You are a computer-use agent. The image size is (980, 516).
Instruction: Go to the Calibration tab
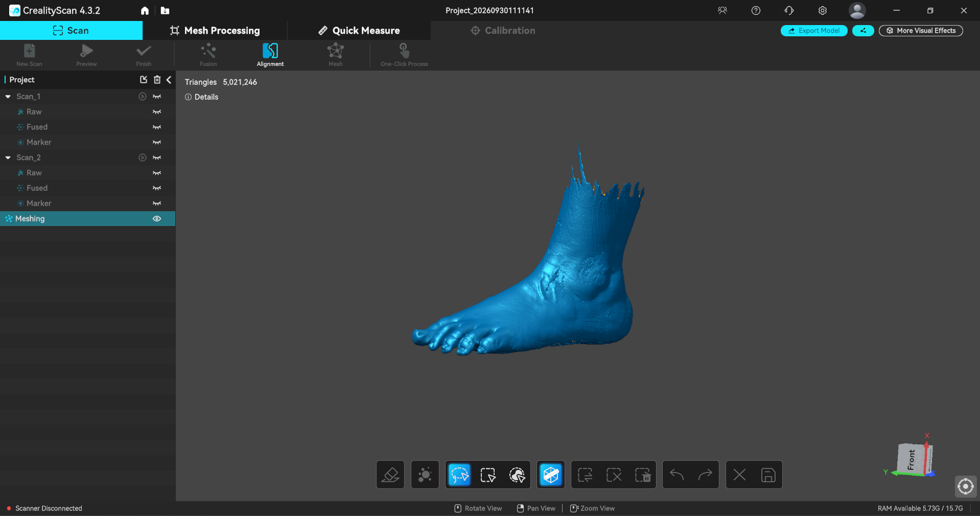tap(503, 30)
